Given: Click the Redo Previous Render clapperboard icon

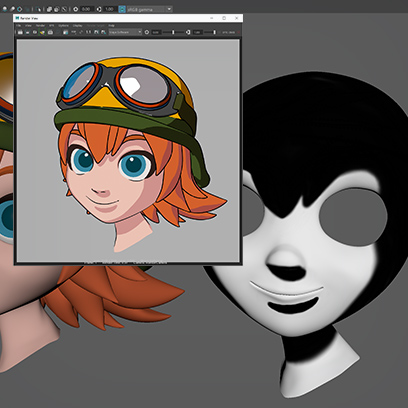Looking at the screenshot, I should click(x=20, y=32).
